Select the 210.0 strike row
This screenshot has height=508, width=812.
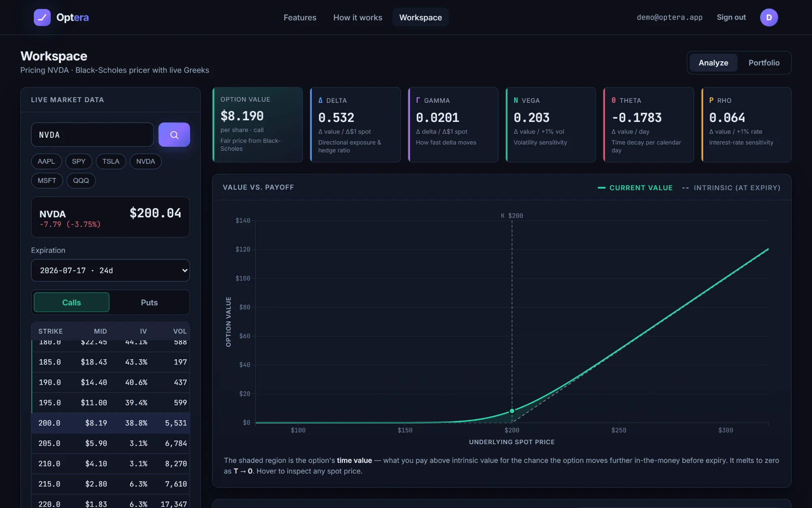click(x=111, y=464)
